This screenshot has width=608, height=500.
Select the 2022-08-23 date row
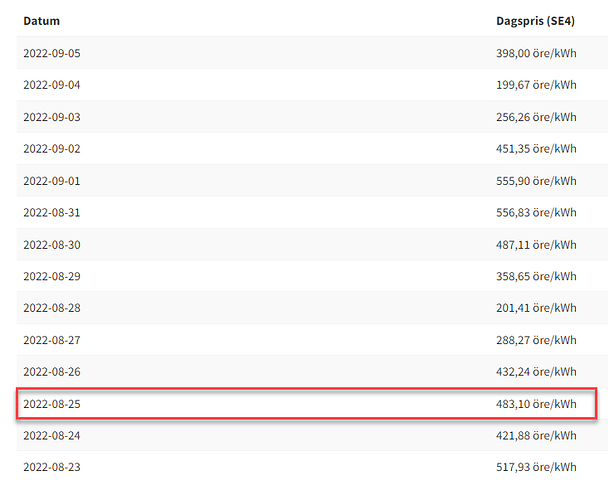(x=312, y=467)
